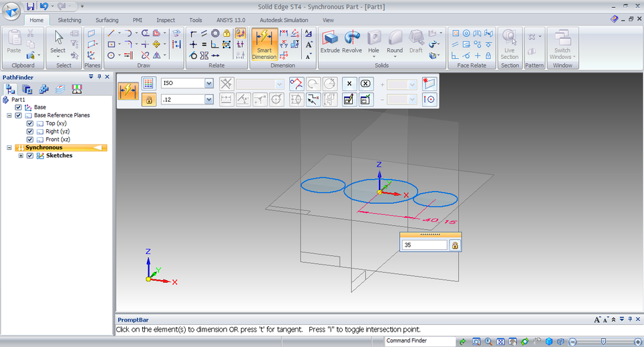Image resolution: width=644 pixels, height=347 pixels.
Task: Apply the Tangent relationship in Relate group
Action: click(x=193, y=56)
